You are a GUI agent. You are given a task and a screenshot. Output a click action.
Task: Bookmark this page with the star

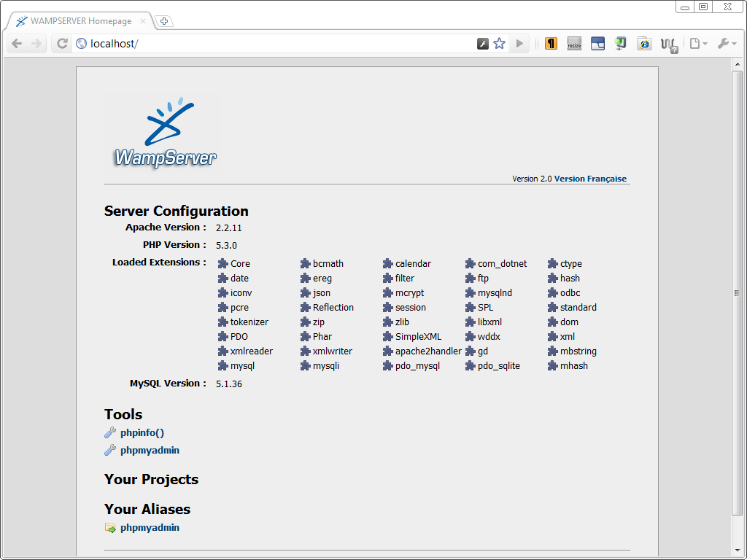(x=499, y=44)
